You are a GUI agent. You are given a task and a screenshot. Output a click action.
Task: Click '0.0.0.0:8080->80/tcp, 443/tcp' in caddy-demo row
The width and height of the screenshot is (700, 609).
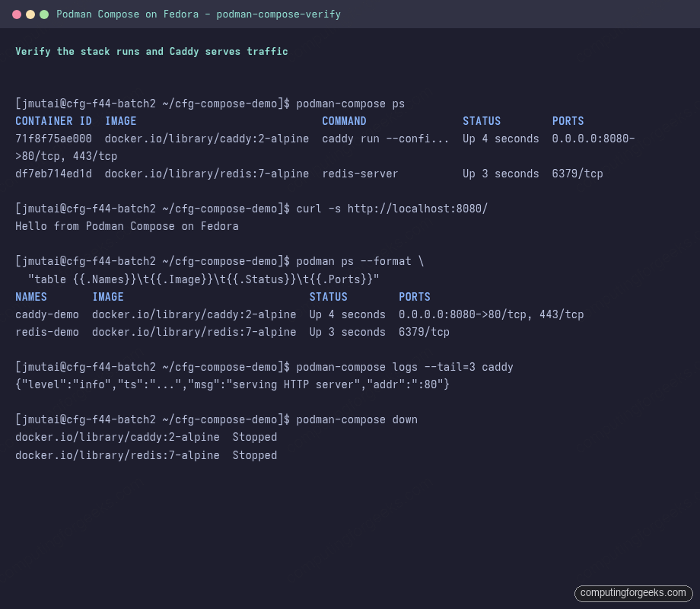pos(491,314)
